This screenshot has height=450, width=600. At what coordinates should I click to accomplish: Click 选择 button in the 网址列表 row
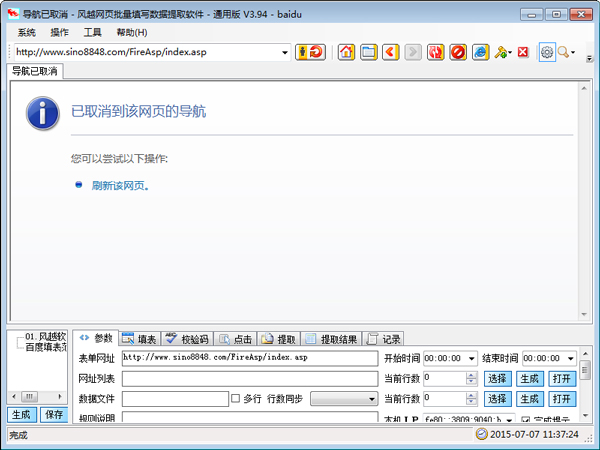click(x=497, y=378)
